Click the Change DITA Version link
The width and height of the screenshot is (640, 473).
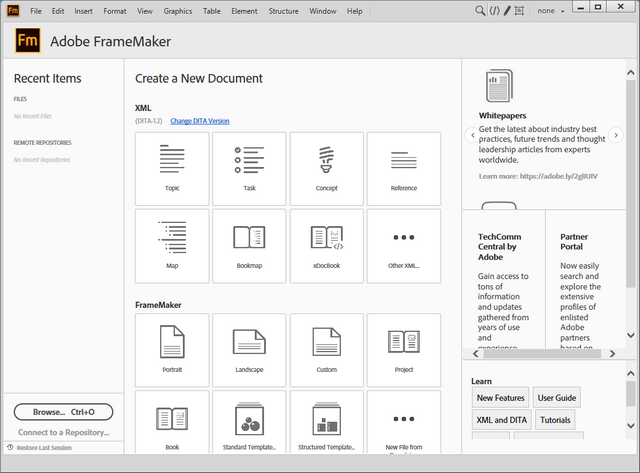tap(199, 121)
